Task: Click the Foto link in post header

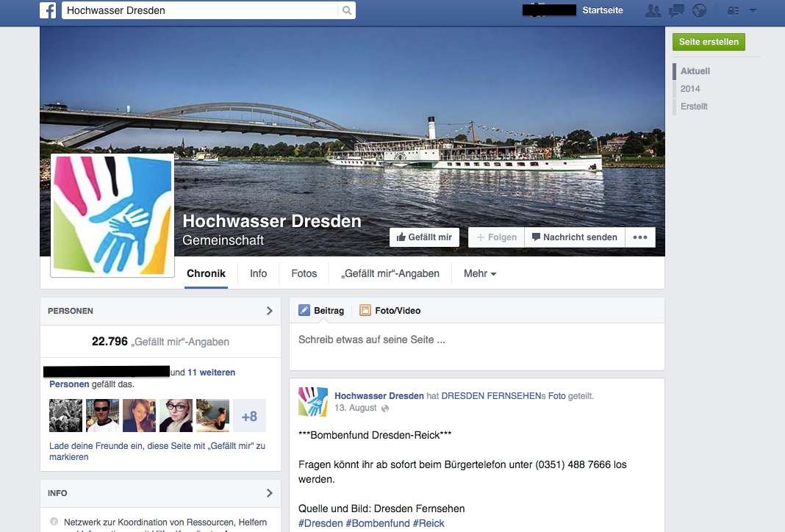Action: pos(556,396)
